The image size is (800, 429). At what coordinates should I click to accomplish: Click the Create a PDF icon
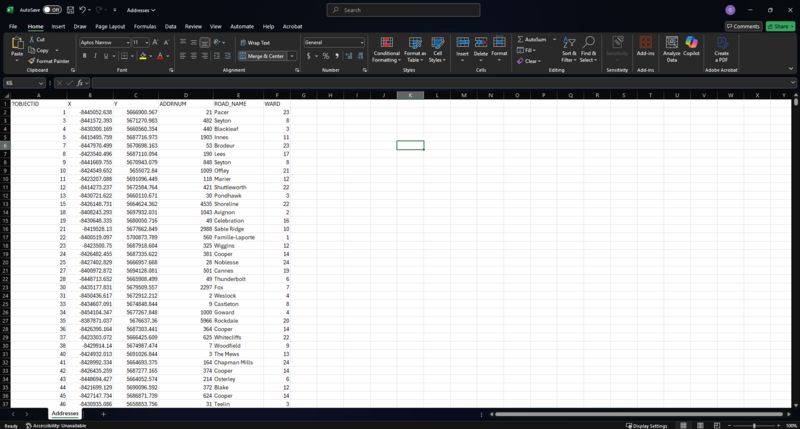[721, 49]
